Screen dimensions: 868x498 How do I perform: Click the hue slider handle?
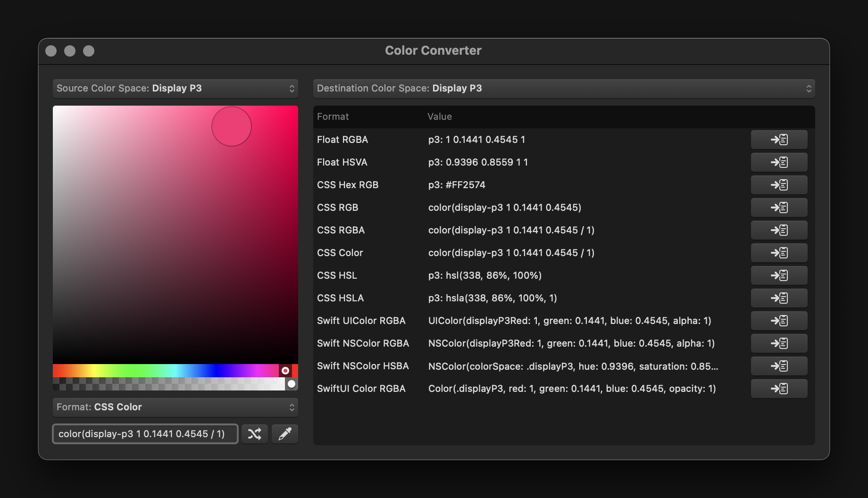click(x=285, y=371)
